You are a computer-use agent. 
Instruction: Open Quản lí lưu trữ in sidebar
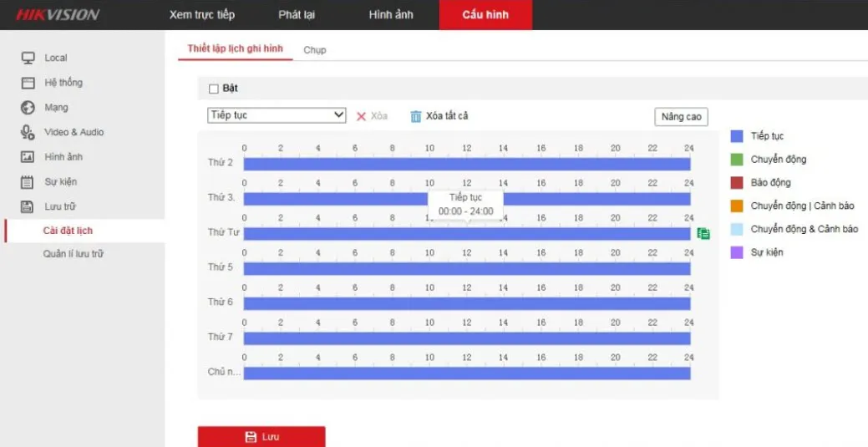(x=74, y=254)
